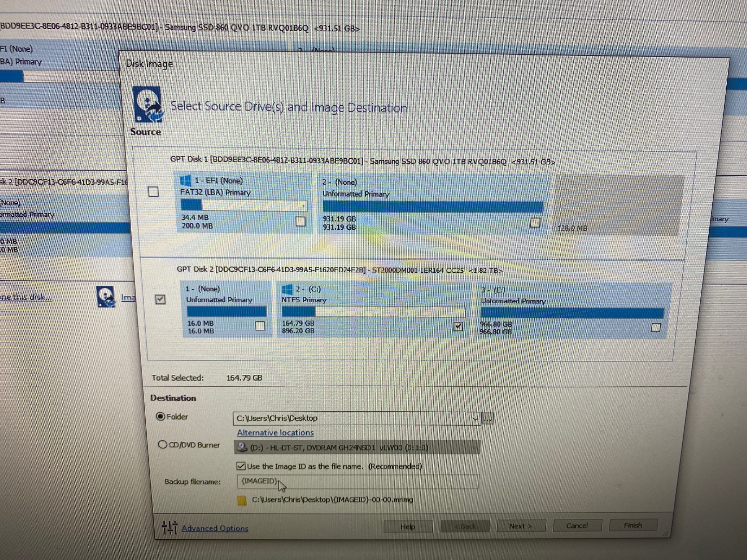This screenshot has height=560, width=747.
Task: Click the EFI partition usage bar
Action: click(x=243, y=205)
